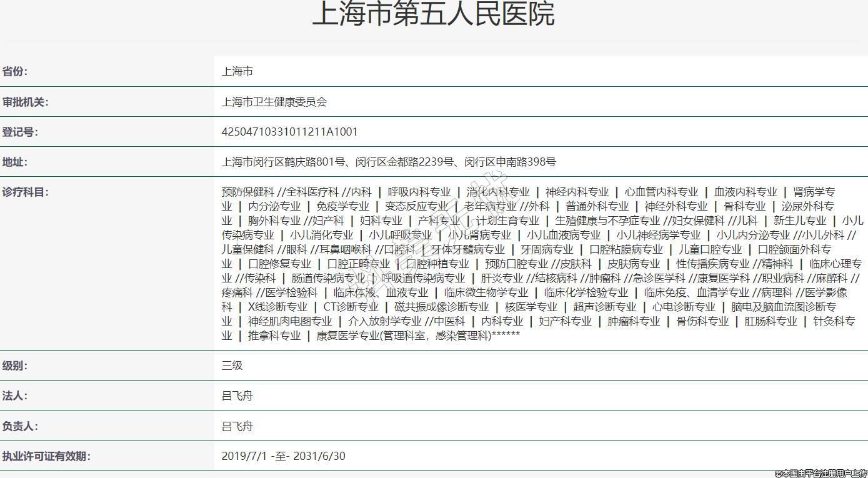Click the 本图由平台注册用户上传 watermark notice

pos(821,473)
